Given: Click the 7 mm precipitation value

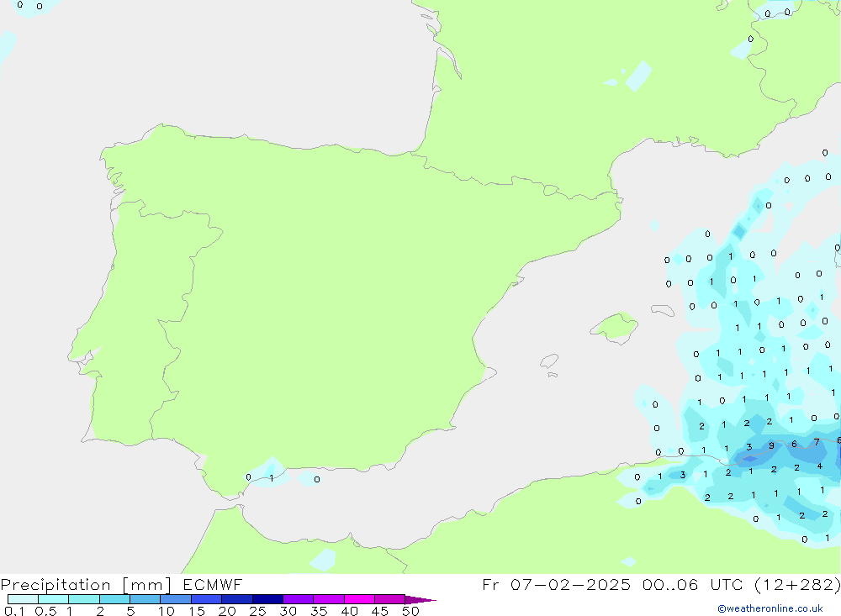Looking at the screenshot, I should [x=816, y=442].
